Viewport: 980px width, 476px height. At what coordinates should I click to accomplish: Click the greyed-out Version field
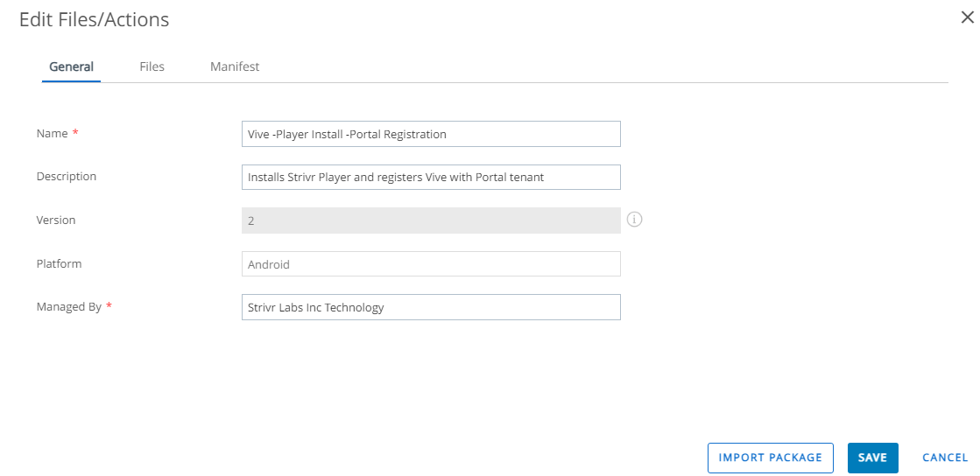pyautogui.click(x=431, y=220)
